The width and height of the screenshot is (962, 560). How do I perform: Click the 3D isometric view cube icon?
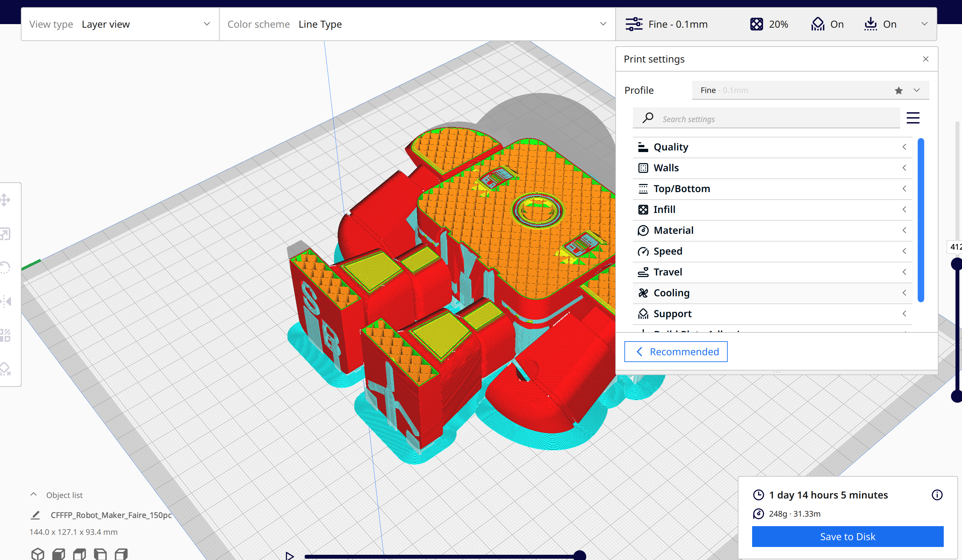coord(38,553)
